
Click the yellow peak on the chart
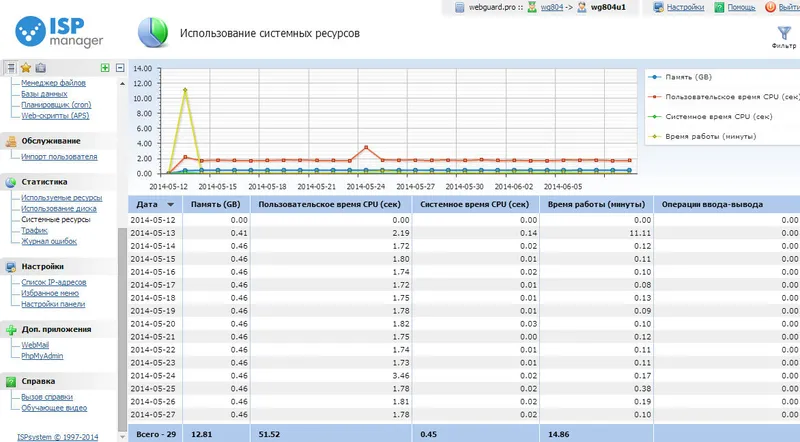(x=185, y=90)
